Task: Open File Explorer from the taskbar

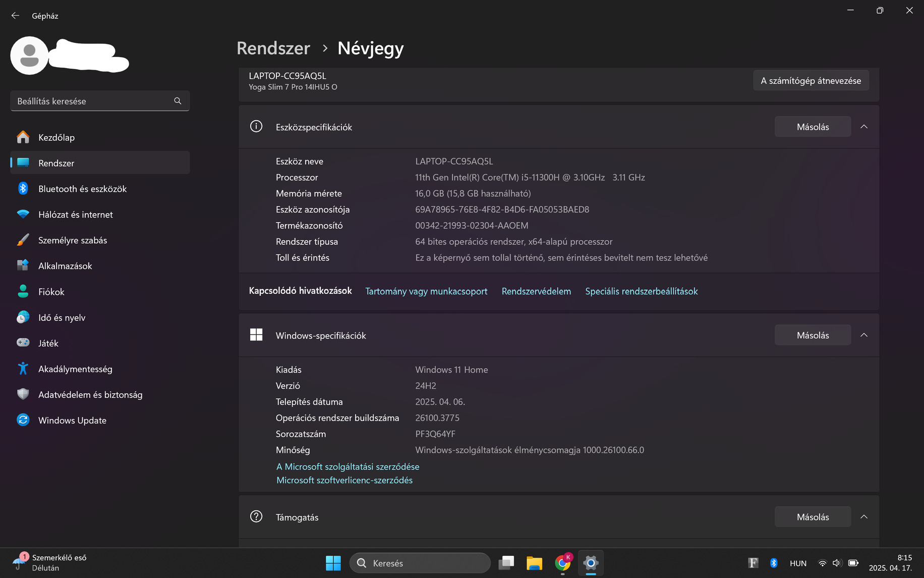Action: coord(534,563)
